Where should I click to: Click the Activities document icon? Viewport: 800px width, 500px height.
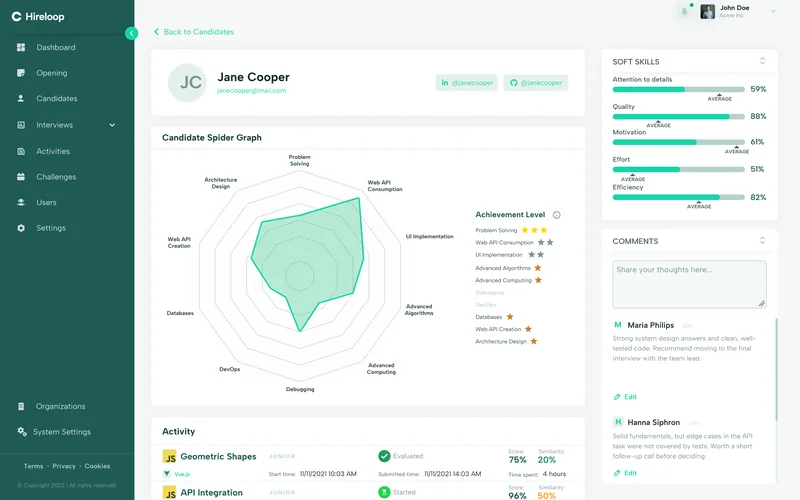[21, 152]
